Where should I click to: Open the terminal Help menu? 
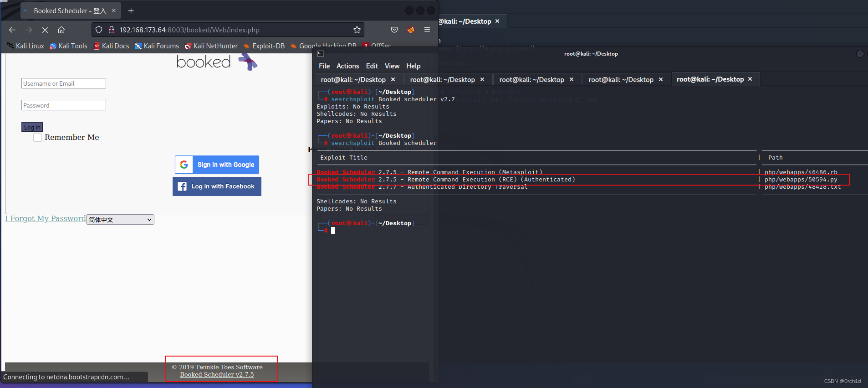(x=414, y=66)
